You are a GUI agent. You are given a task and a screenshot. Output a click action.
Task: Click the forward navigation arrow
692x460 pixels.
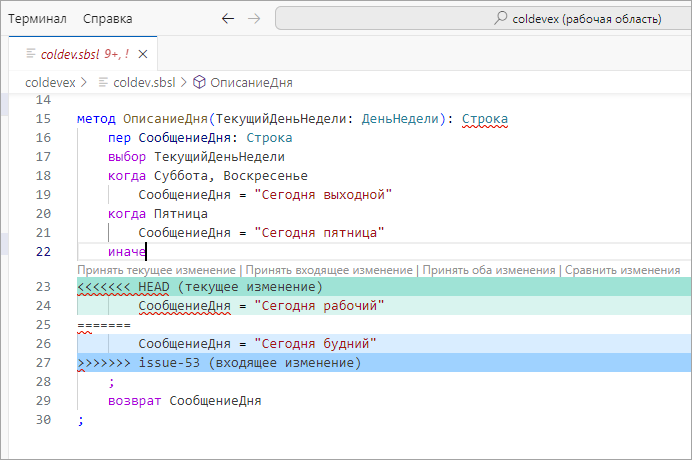coord(254,19)
